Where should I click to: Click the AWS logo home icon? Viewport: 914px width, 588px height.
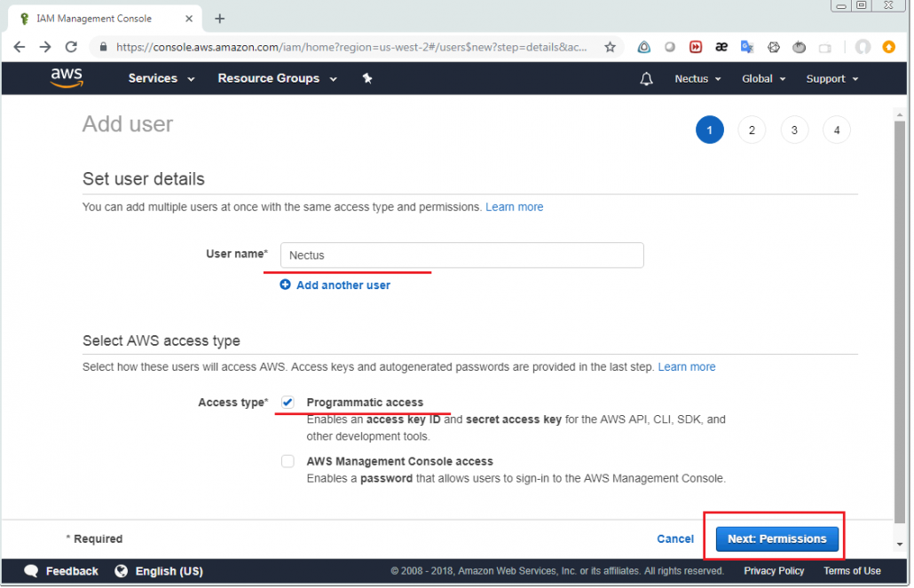pos(67,78)
